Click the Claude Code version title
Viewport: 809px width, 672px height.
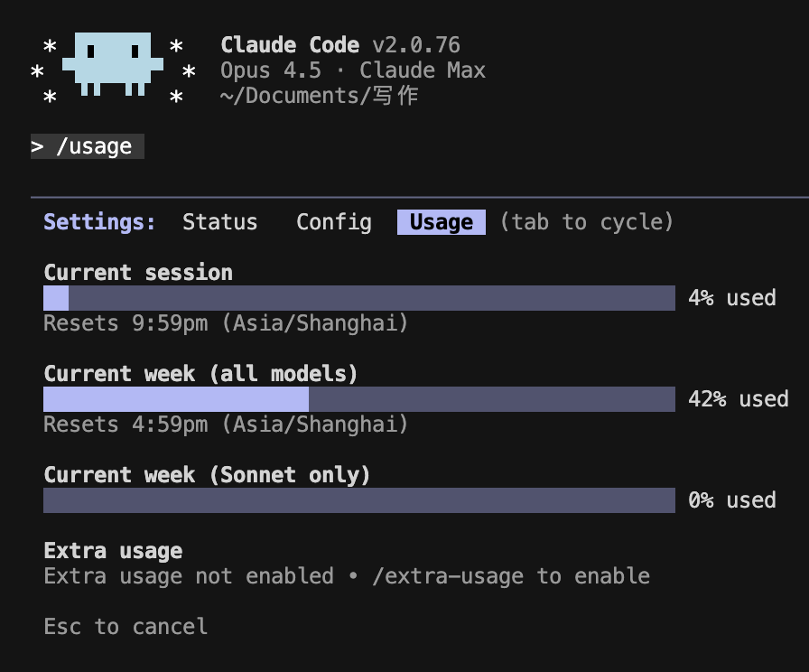339,45
